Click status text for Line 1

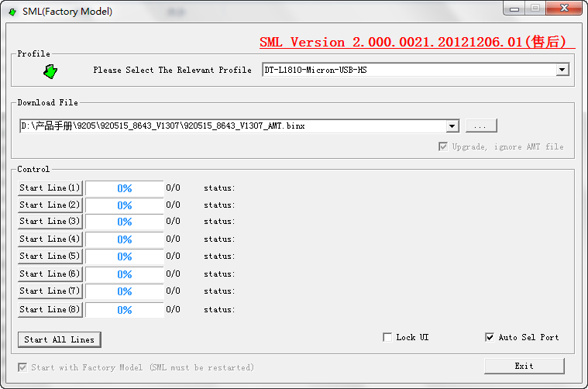[x=219, y=188]
